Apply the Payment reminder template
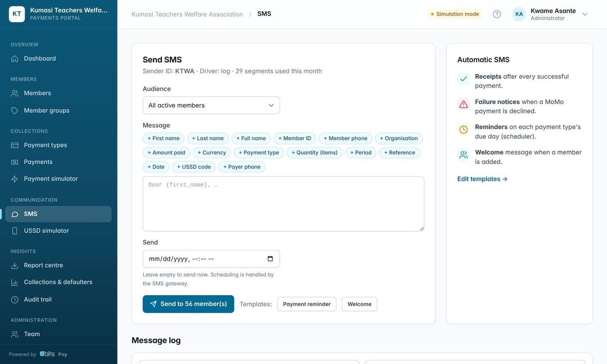 tap(307, 304)
